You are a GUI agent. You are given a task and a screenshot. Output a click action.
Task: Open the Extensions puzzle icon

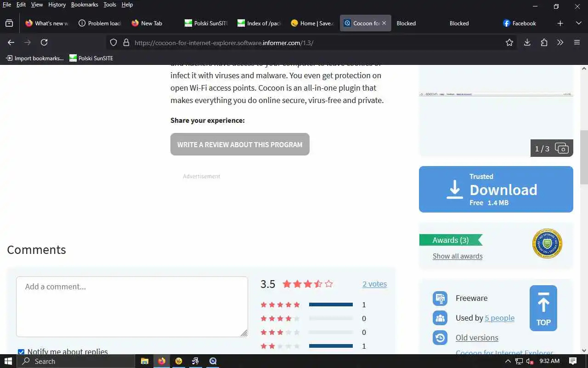click(x=544, y=42)
